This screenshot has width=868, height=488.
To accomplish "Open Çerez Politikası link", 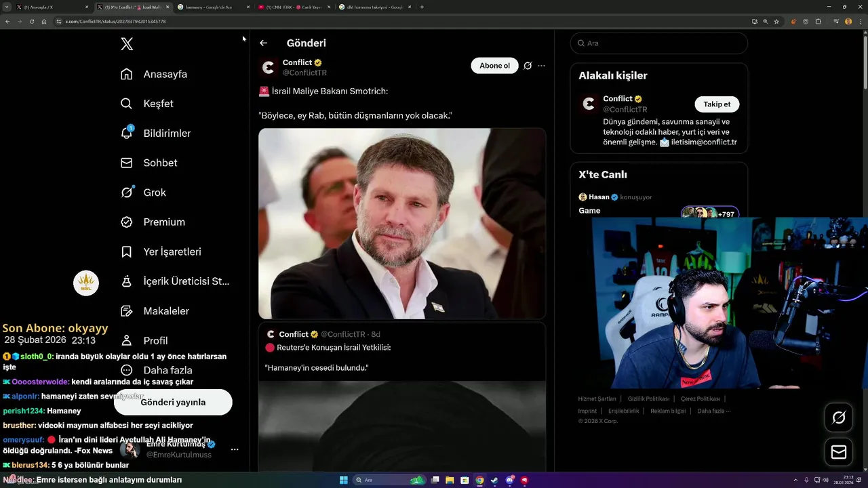I will click(701, 399).
